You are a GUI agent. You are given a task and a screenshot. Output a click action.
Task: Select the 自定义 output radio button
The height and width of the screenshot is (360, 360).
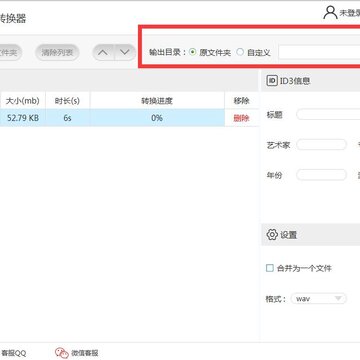[x=240, y=52]
